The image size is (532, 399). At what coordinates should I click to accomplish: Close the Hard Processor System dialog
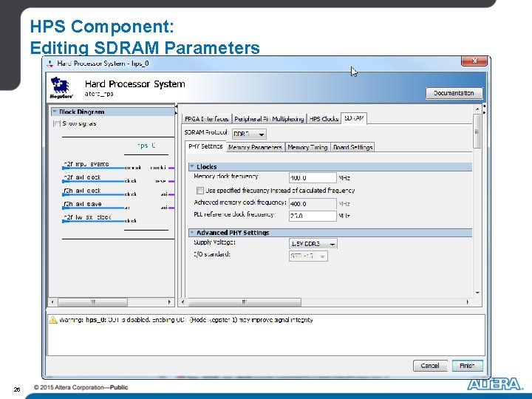pyautogui.click(x=474, y=61)
